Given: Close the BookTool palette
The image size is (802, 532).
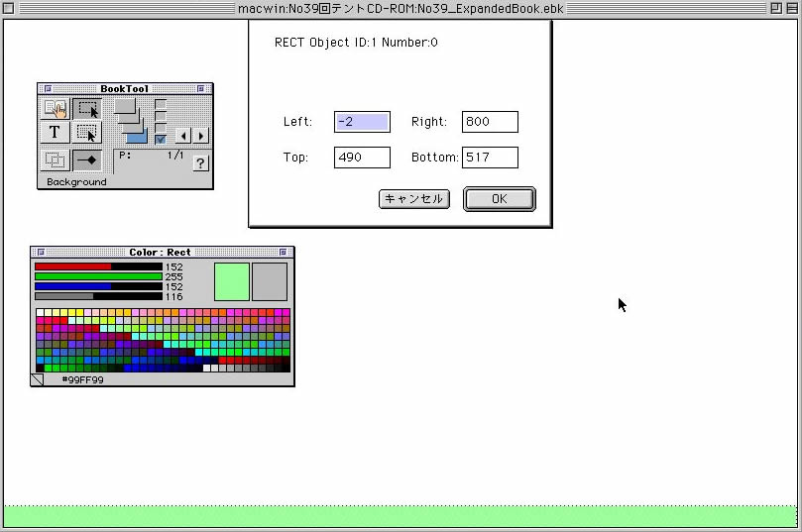Looking at the screenshot, I should 48,88.
